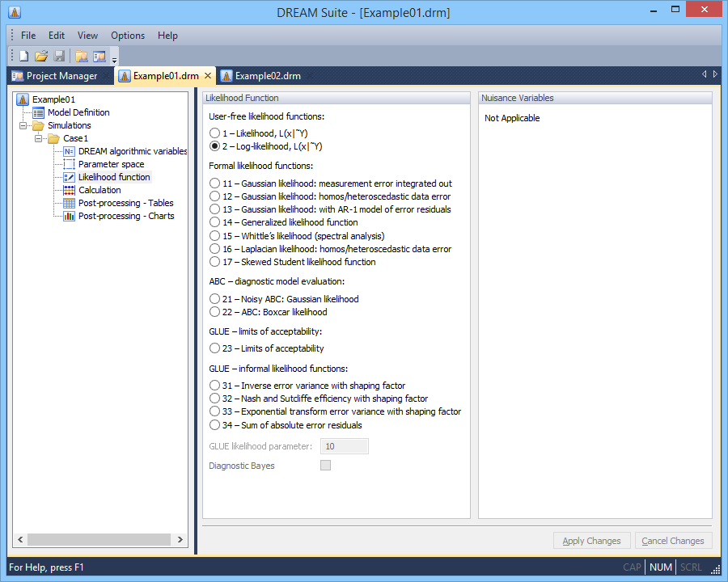This screenshot has width=728, height=582.
Task: Click the Nuisance Variables panel header
Action: (595, 98)
